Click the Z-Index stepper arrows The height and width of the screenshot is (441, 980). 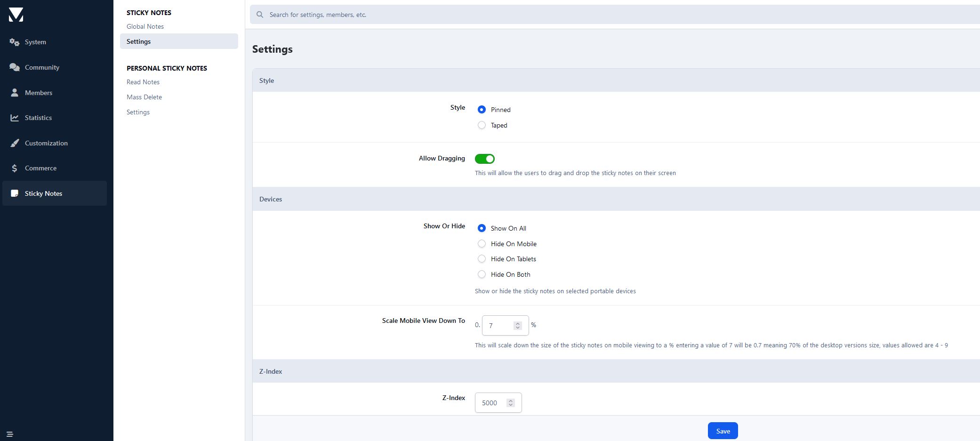click(511, 403)
